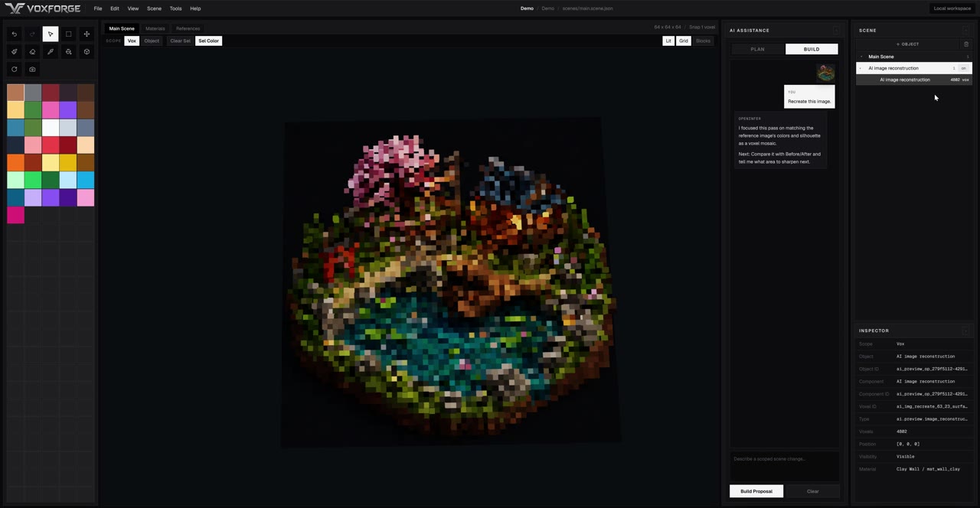Pick the orange color swatch

[x=15, y=163]
